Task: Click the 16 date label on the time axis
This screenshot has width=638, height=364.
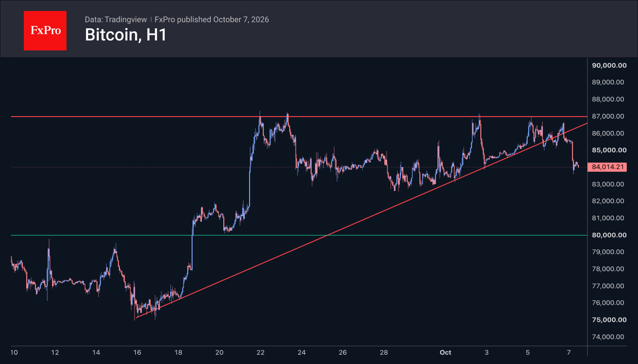Action: coord(137,352)
